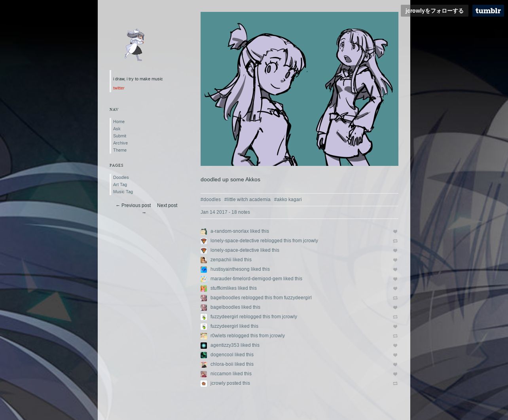Open the Art Tag page
508x420 pixels.
click(120, 184)
